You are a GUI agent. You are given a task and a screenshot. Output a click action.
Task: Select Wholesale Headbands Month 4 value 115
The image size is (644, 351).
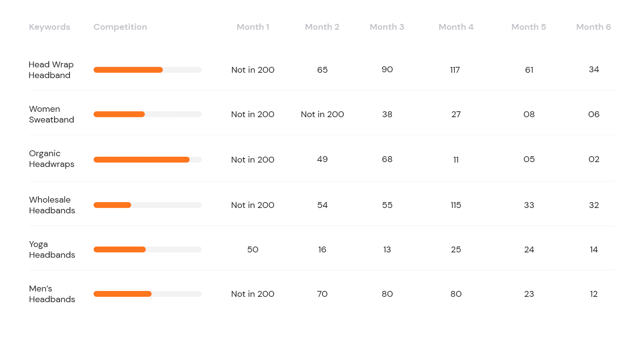pos(456,205)
